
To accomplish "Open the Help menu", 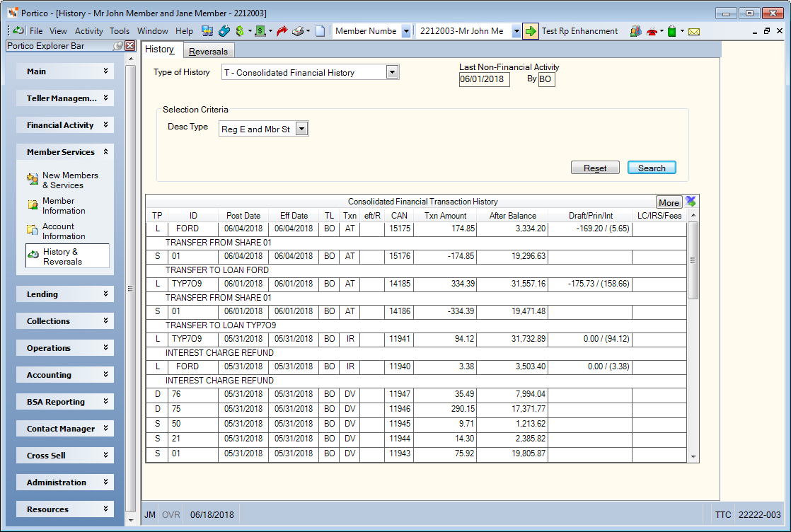I will click(x=184, y=31).
